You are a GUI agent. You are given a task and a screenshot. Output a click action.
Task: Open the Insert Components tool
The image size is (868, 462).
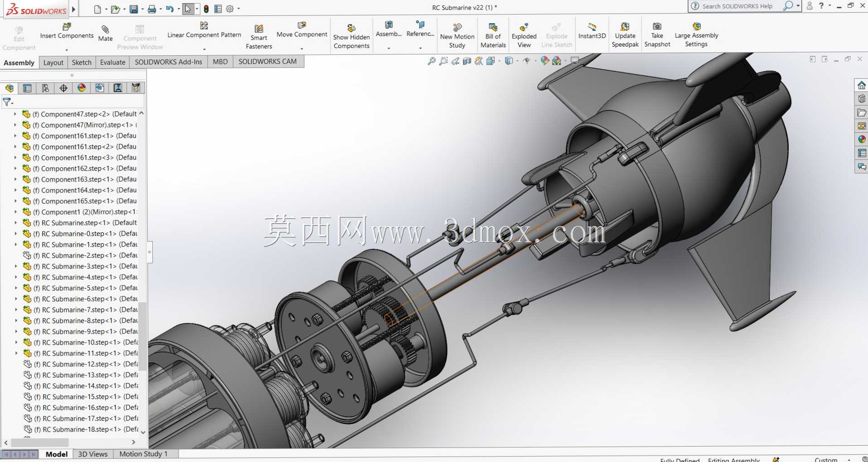point(67,31)
